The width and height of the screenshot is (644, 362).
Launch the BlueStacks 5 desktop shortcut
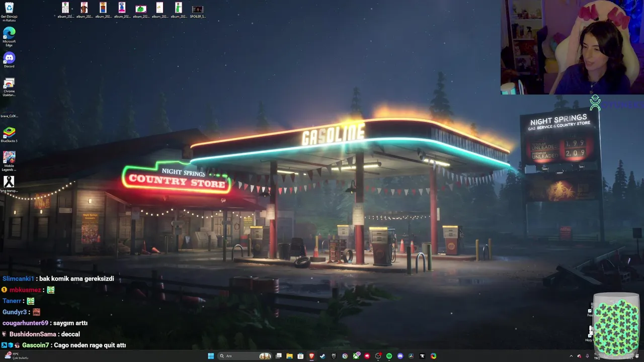tap(9, 135)
